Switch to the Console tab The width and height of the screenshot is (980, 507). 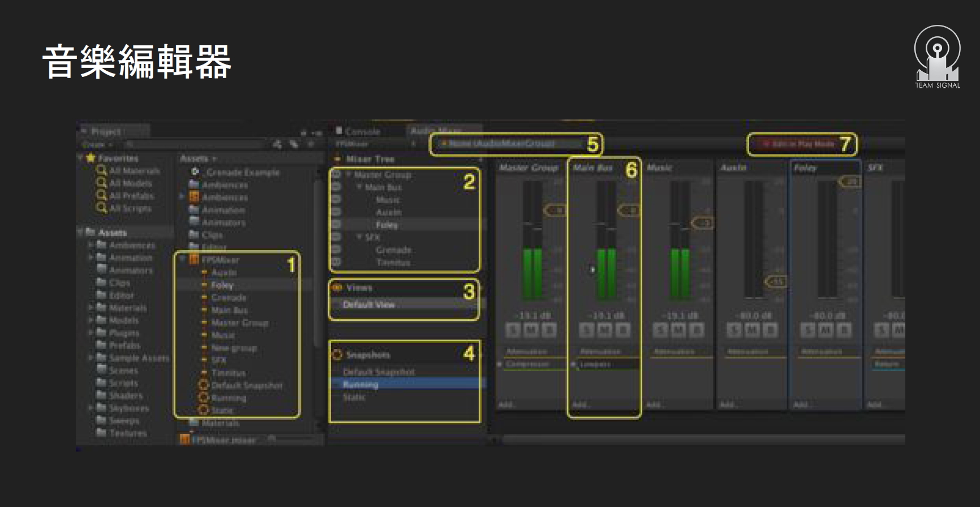[362, 131]
